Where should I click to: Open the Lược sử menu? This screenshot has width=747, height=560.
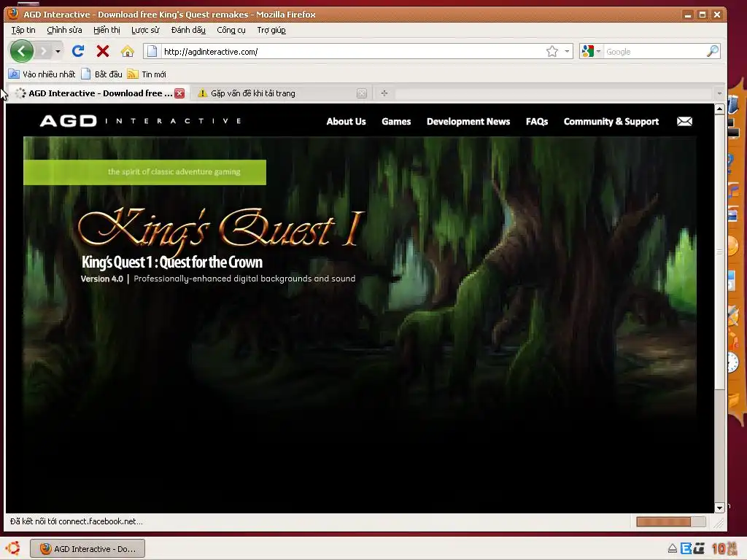[145, 30]
